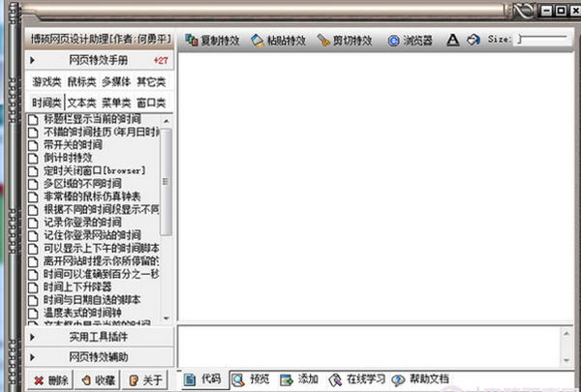Image resolution: width=581 pixels, height=392 pixels.
Task: Select the entry 记住你登录网站的时间
Action: (x=92, y=235)
